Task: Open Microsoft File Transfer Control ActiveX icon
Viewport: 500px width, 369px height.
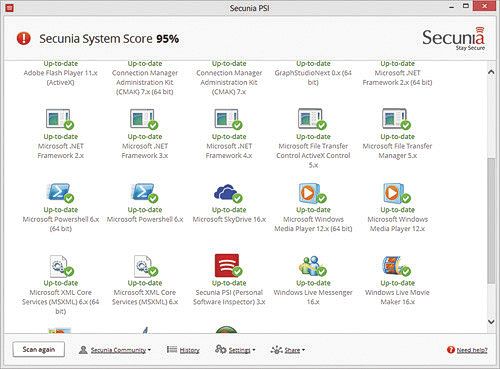Action: [x=312, y=119]
